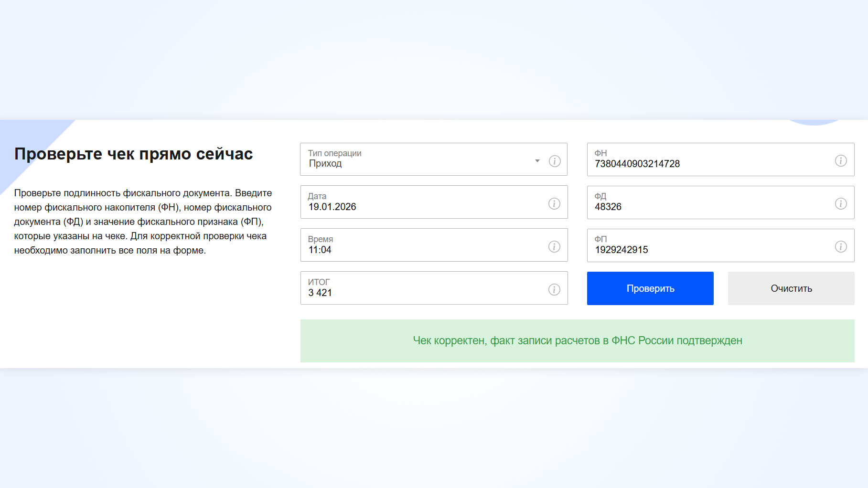
Task: Show the hint icon for the ФП field
Action: 841,247
